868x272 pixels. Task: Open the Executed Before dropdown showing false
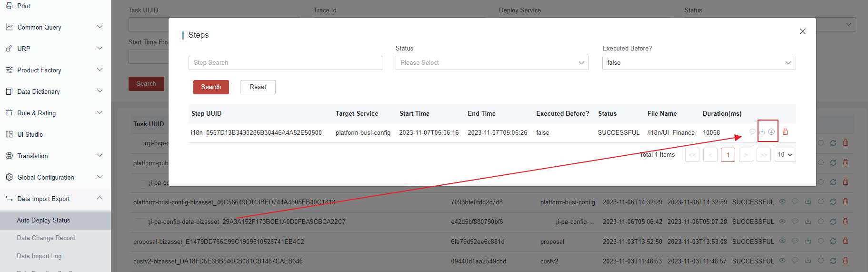coord(698,63)
